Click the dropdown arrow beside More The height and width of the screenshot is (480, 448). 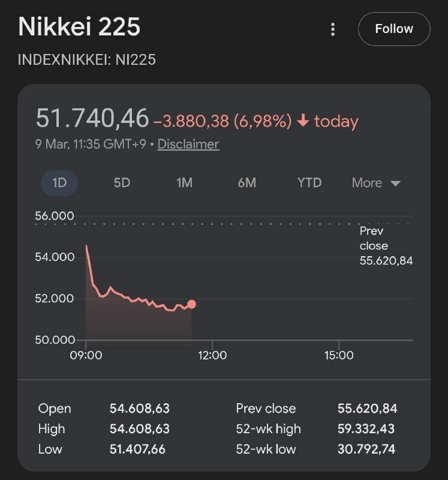pos(395,184)
